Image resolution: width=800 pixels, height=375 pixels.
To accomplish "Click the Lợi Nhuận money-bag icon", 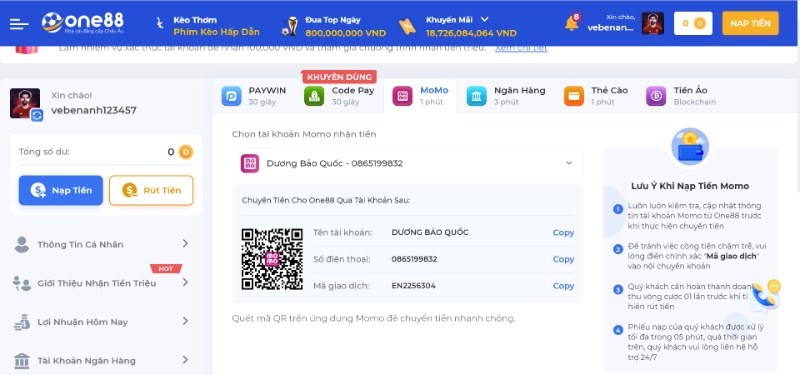I will click(22, 322).
